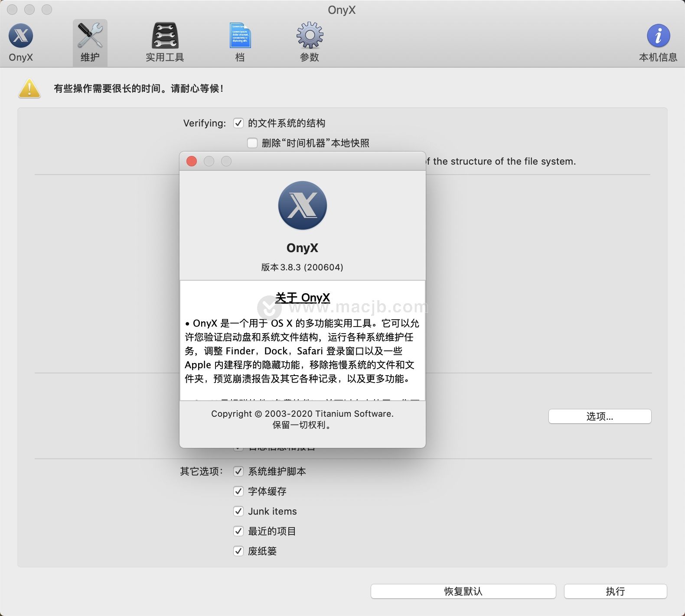Viewport: 685px width, 616px height.
Task: Open the OnyX home toolbar icon
Action: click(x=21, y=42)
